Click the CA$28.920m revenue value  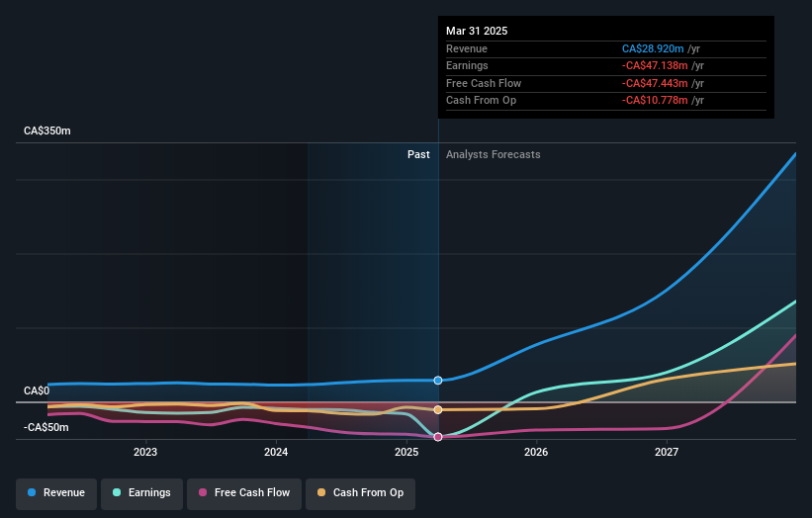653,48
